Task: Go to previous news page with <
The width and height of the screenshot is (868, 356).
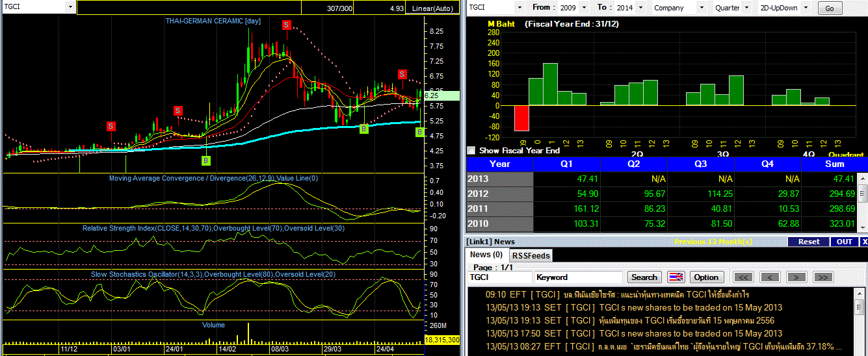Action: click(x=770, y=277)
